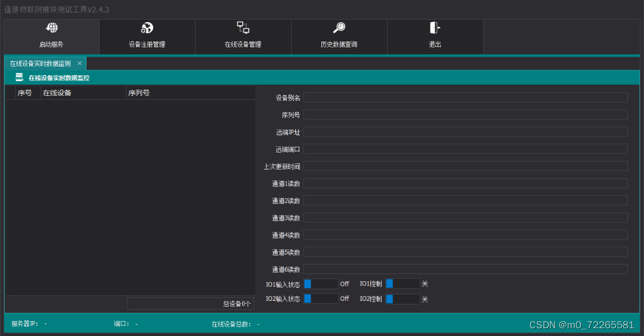The height and width of the screenshot is (336, 644).
Task: Click the 通道2读数 field
Action: pos(465,201)
